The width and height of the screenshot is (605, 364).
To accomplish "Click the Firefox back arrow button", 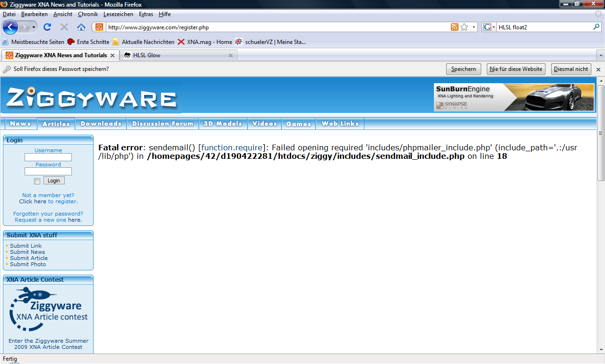I will [10, 27].
